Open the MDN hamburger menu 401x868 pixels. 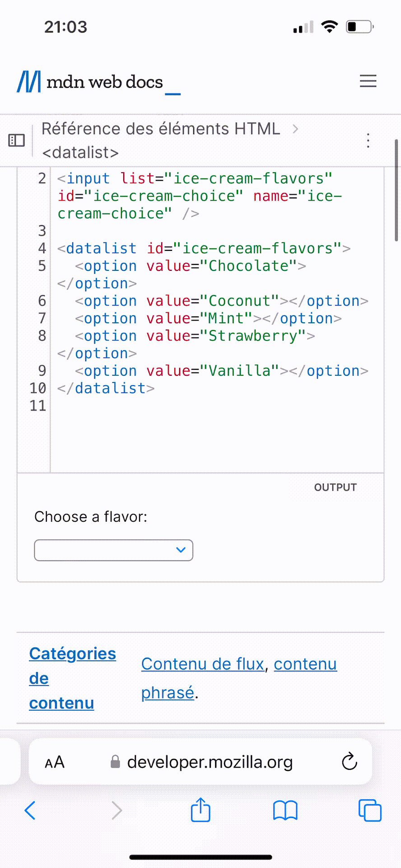(368, 81)
